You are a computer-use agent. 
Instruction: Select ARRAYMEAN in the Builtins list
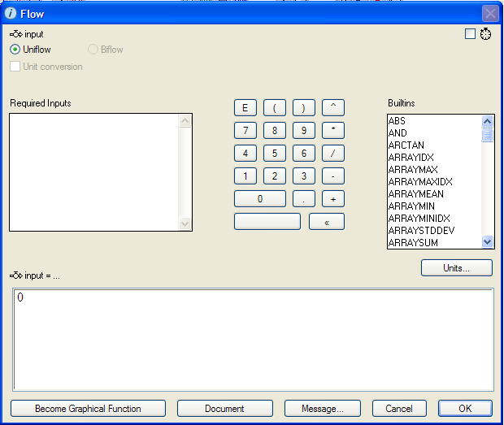coord(416,194)
